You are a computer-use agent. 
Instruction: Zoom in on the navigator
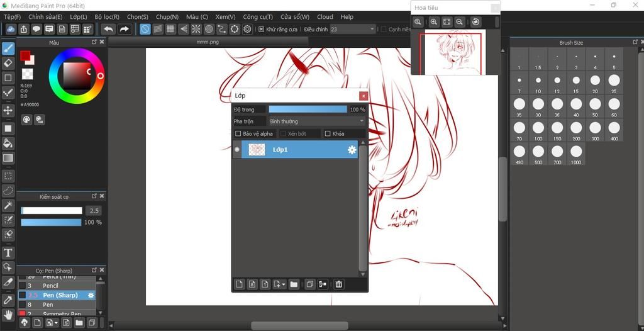point(433,22)
